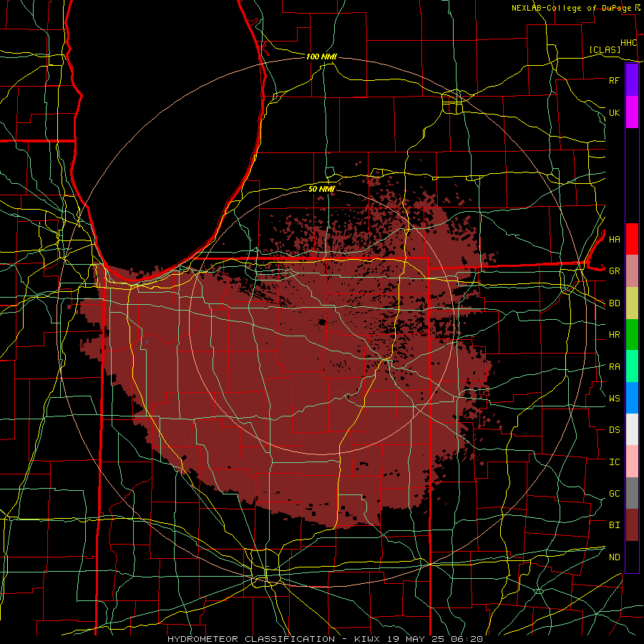Viewport: 644px width, 644px height.
Task: Click the UK legend label
Action: (614, 112)
